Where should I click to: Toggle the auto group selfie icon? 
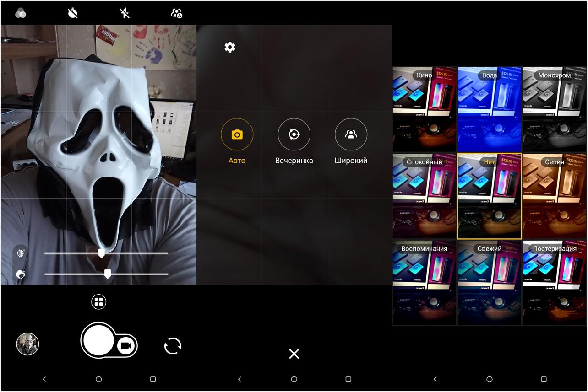tap(176, 13)
